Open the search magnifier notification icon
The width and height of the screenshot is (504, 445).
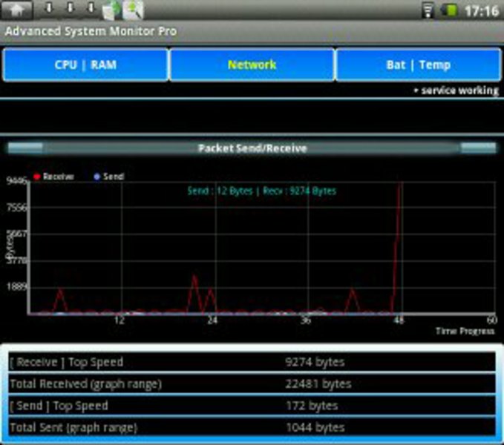(132, 10)
